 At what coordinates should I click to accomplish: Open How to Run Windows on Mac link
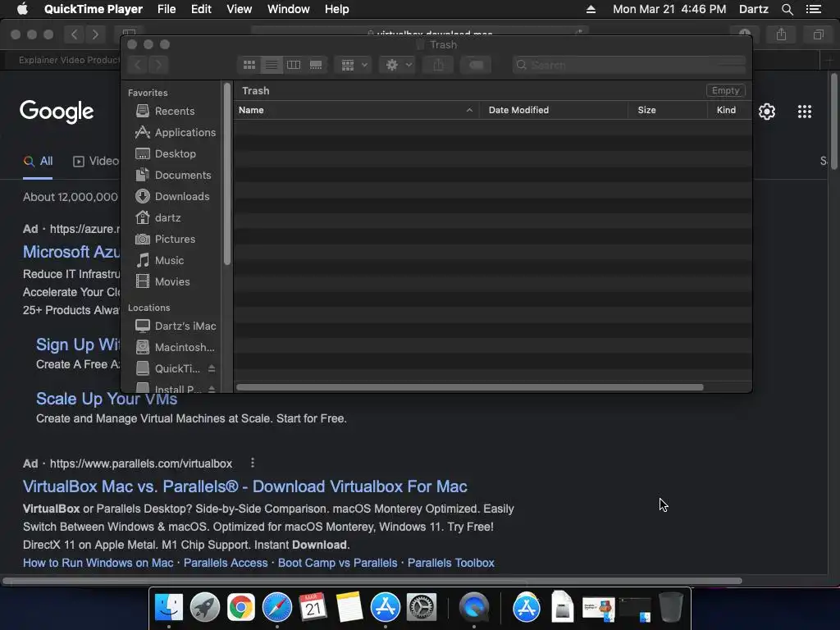point(98,563)
